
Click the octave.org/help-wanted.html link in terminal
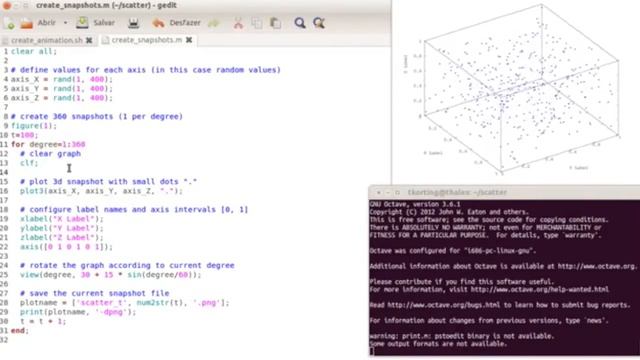point(539,290)
